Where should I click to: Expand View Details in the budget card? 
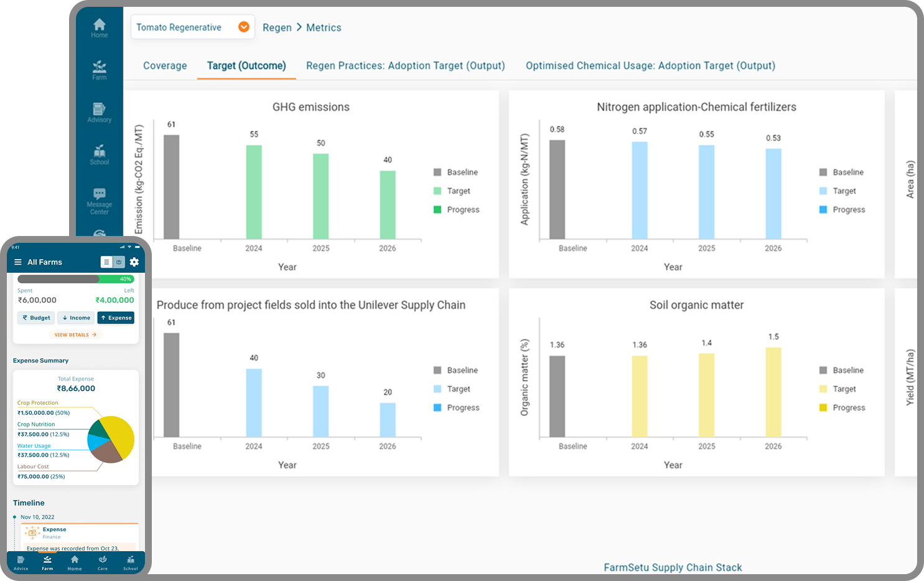coord(75,334)
